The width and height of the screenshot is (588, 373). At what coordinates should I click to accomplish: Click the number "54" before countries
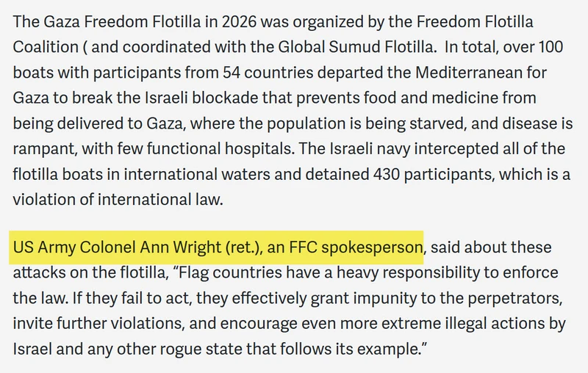(232, 72)
